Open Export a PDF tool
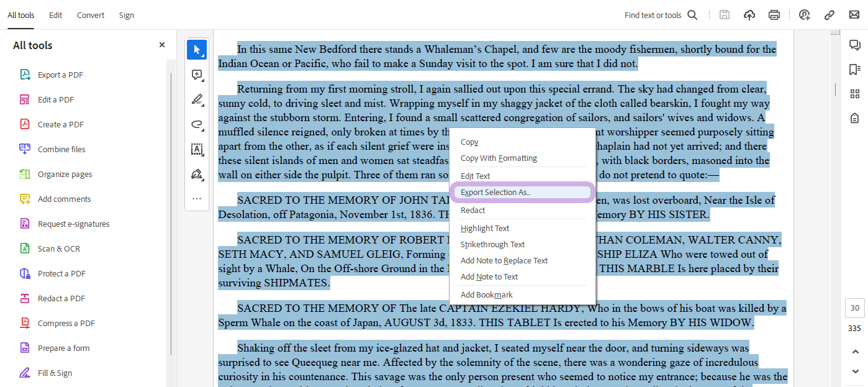868x387 pixels. click(x=60, y=75)
